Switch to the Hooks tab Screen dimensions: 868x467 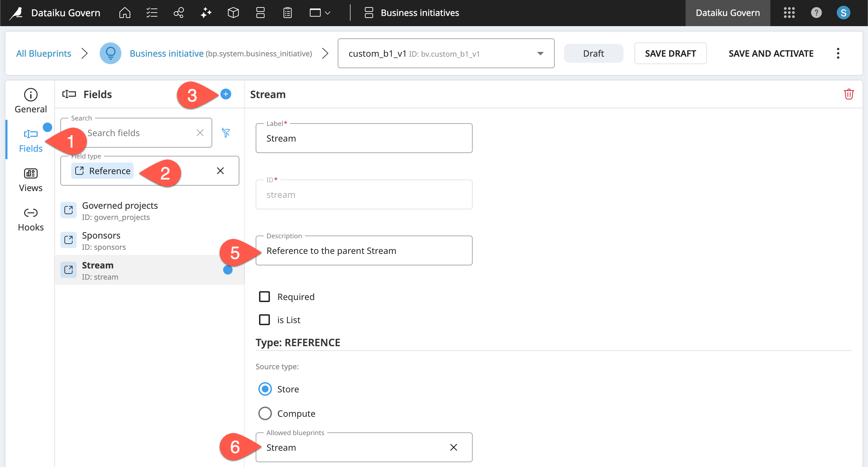[31, 219]
